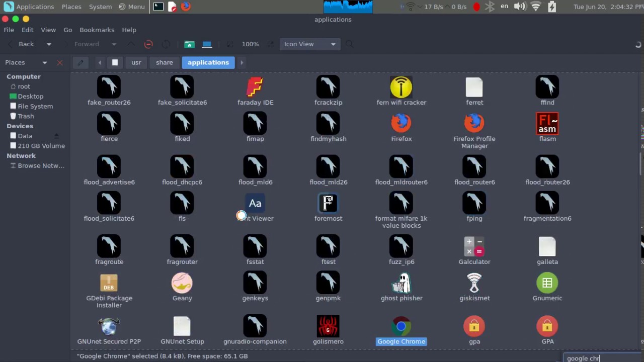
Task: Open the Icon View mode dropdown
Action: point(309,44)
